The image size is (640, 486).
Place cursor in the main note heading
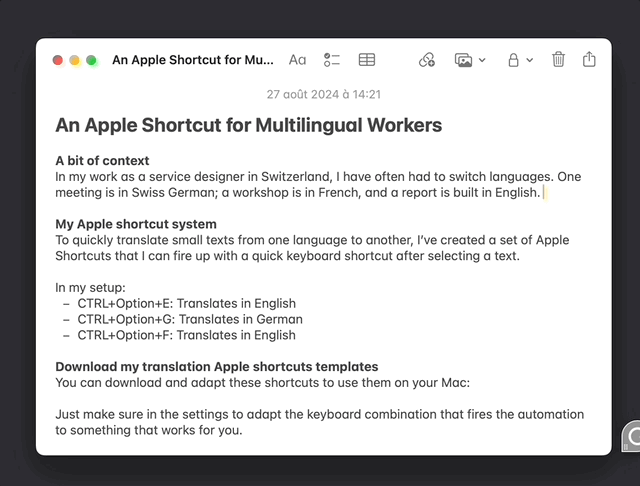click(248, 126)
